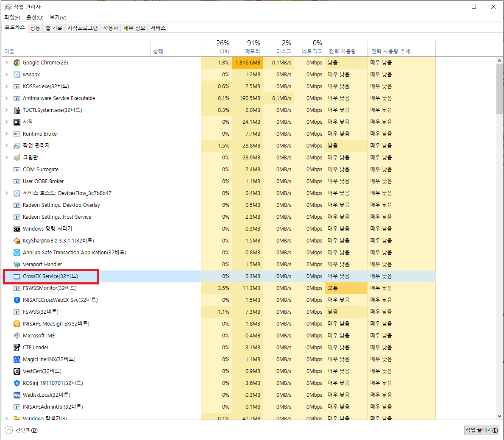
Task: Click the INISAFECrossWebEX Svc shield icon
Action: pyautogui.click(x=17, y=300)
